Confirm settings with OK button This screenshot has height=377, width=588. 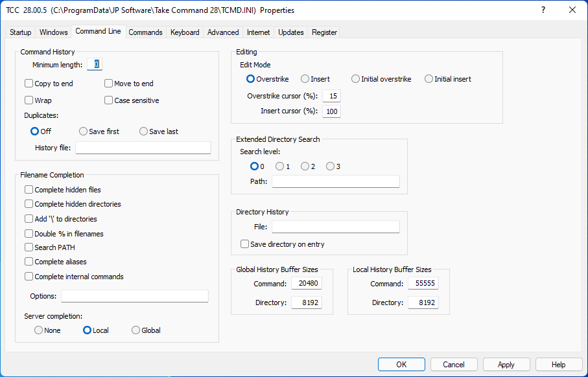(x=401, y=364)
